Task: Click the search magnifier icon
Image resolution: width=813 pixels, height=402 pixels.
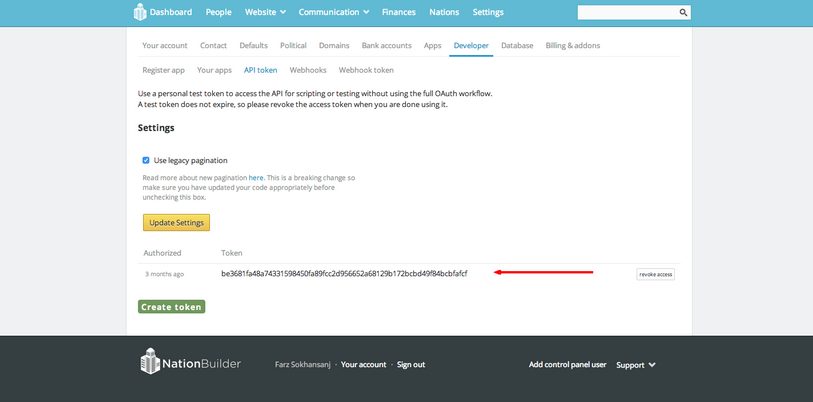Action: 683,12
